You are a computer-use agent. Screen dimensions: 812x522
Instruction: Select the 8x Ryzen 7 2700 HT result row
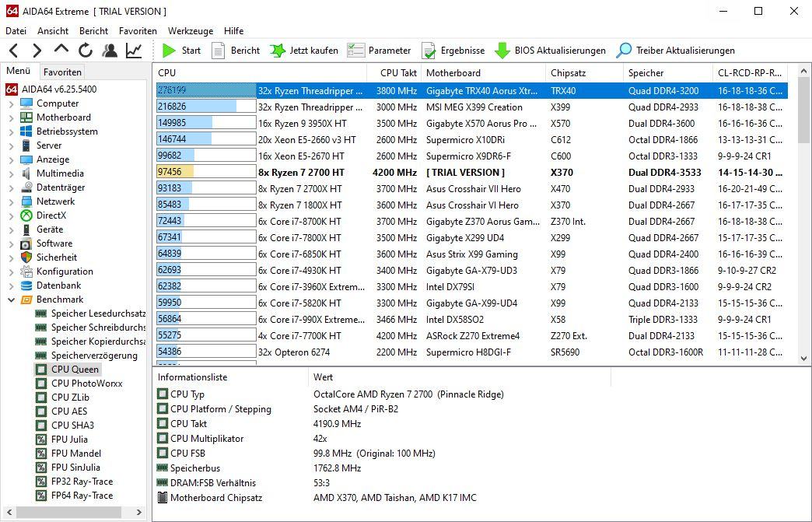point(472,173)
